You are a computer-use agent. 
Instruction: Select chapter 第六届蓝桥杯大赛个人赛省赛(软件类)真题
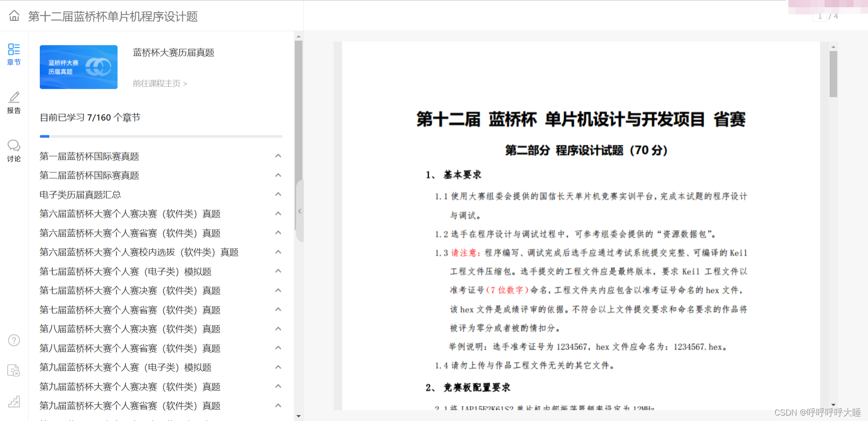tap(130, 233)
